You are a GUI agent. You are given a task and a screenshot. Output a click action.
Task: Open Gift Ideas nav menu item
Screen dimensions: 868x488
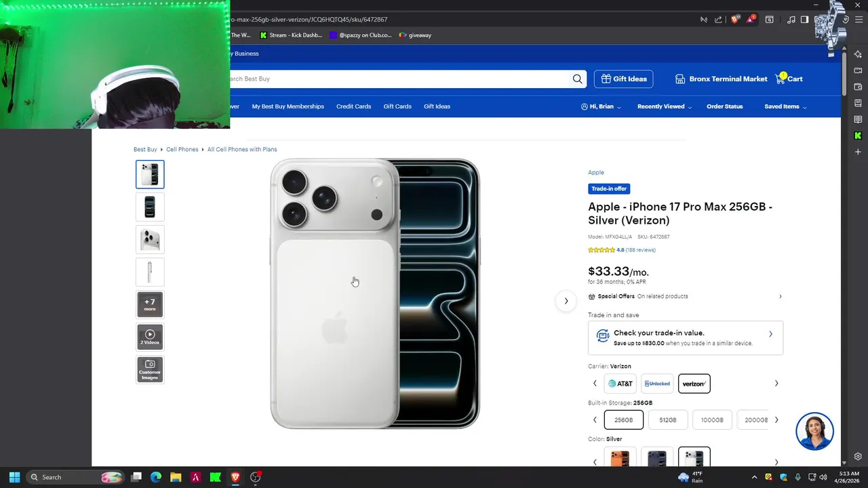point(437,106)
